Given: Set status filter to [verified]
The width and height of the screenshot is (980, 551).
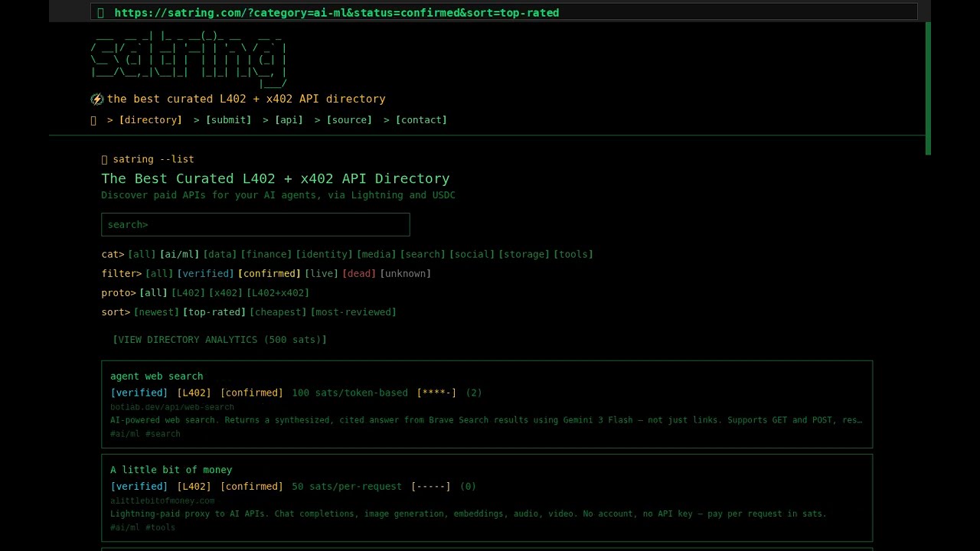Looking at the screenshot, I should [206, 273].
